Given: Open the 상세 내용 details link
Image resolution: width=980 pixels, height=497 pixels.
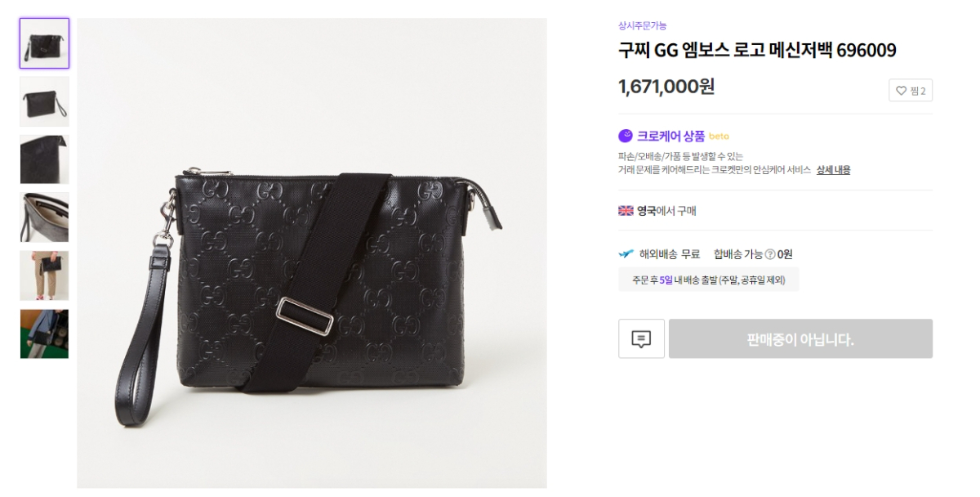Looking at the screenshot, I should [833, 170].
